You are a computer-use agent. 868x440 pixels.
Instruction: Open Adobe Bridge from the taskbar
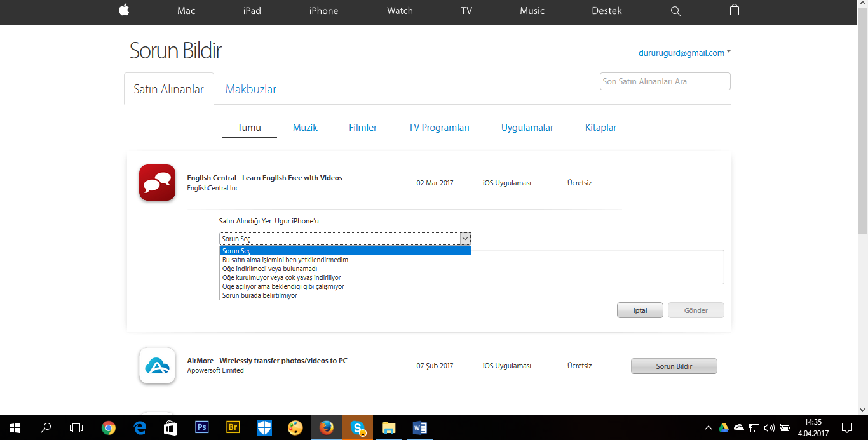click(x=233, y=428)
